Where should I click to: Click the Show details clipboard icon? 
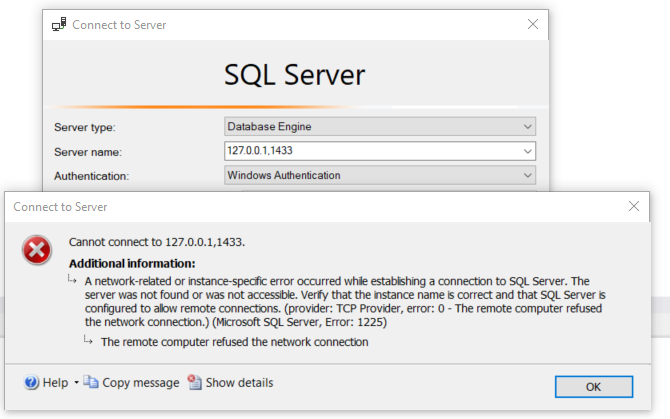tap(195, 382)
